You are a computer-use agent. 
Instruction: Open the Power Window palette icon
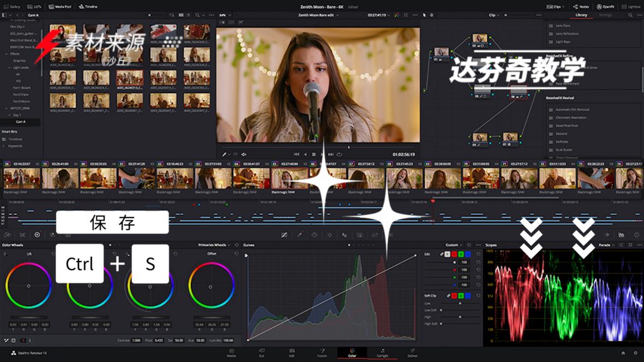(314, 235)
